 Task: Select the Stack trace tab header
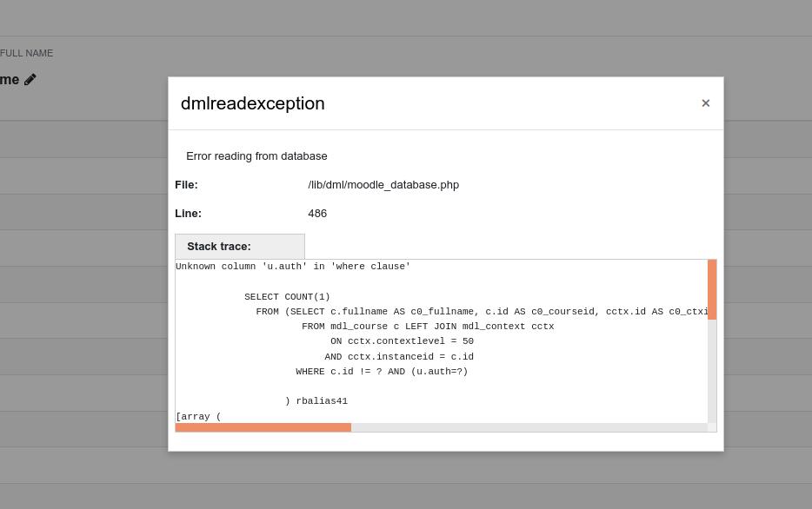[240, 246]
